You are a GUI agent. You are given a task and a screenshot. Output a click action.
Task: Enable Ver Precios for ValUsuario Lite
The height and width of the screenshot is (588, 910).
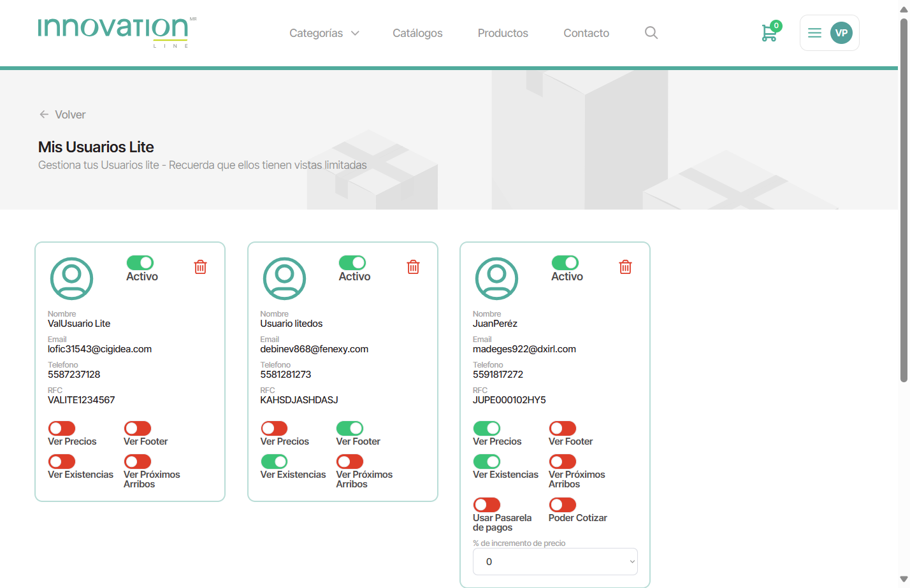click(62, 428)
